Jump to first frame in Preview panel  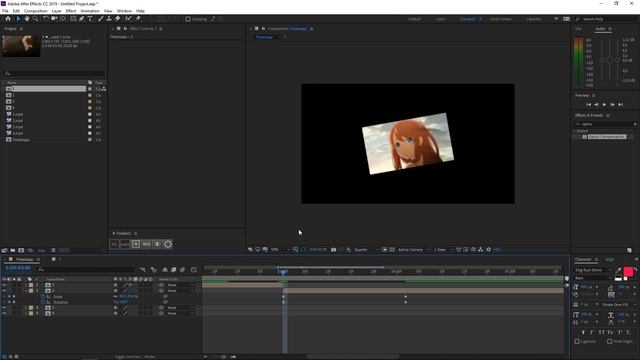(588, 105)
